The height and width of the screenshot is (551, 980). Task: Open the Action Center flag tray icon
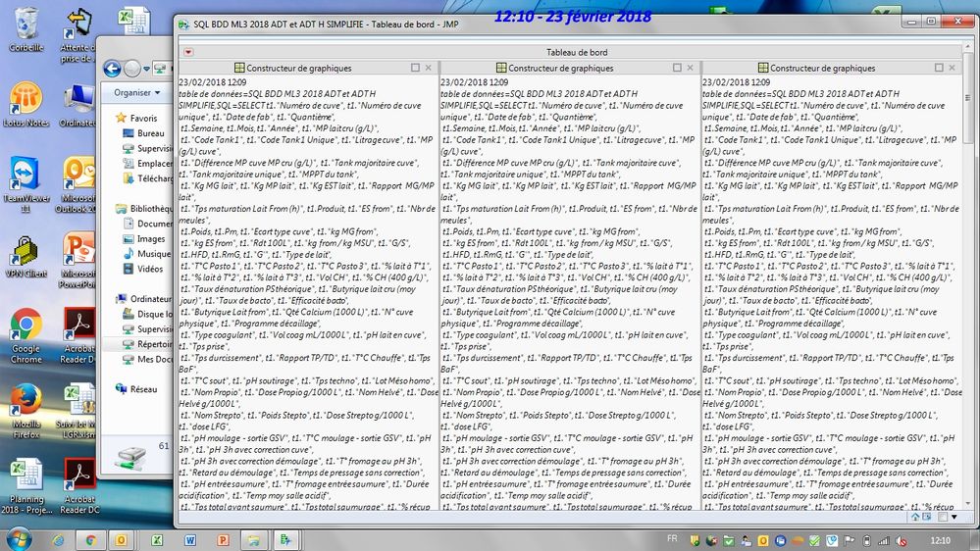pos(849,541)
